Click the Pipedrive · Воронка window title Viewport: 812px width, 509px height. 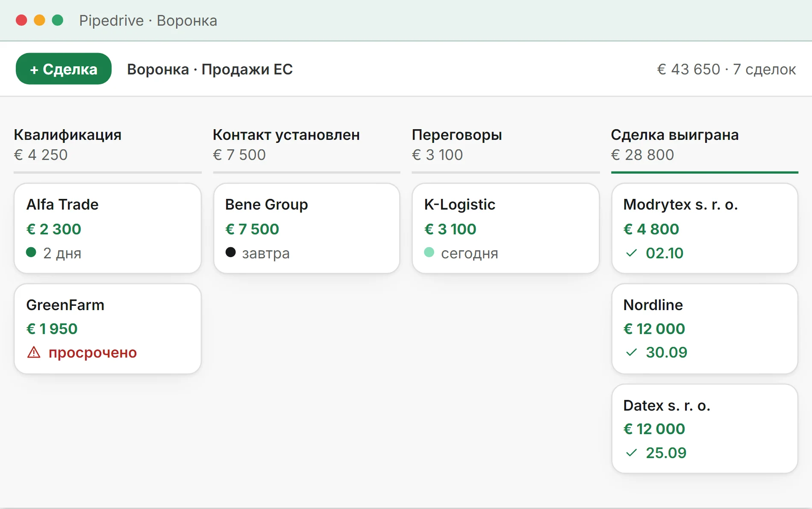pos(148,21)
